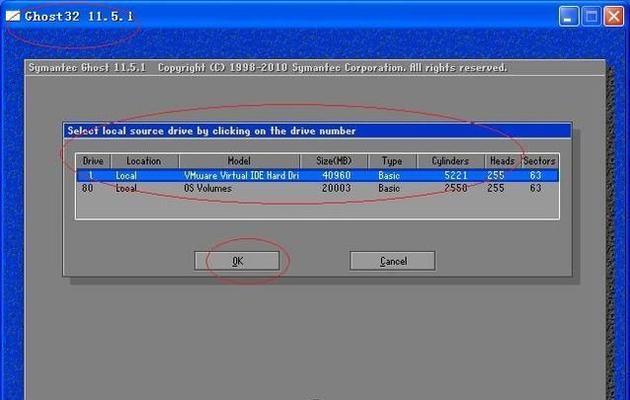Image resolution: width=630 pixels, height=400 pixels.
Task: Click the Heads column header
Action: tap(502, 161)
